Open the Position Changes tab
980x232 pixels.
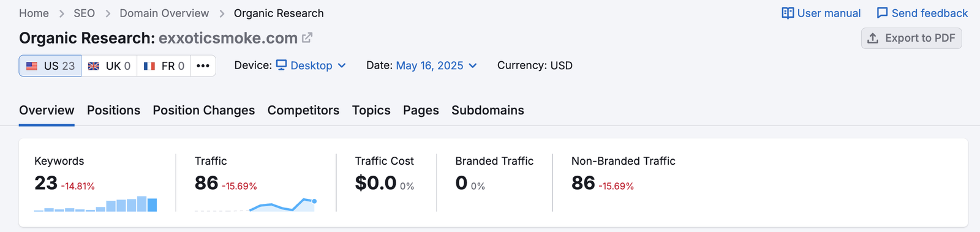point(204,110)
